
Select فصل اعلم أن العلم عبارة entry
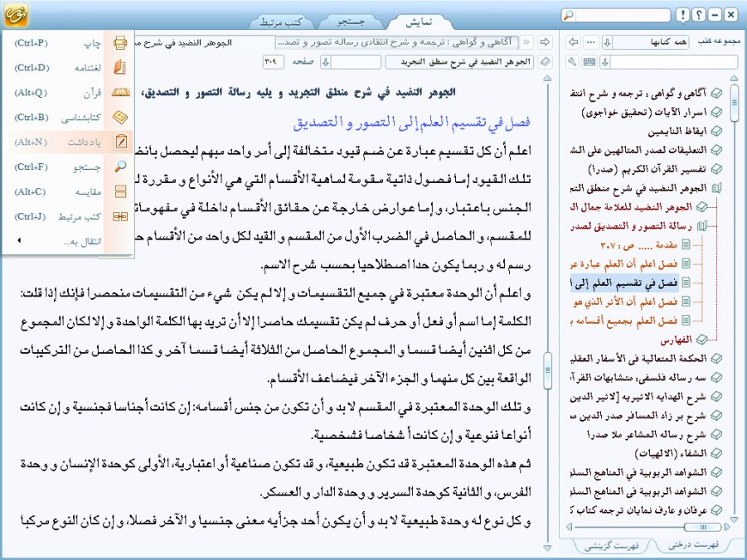(624, 264)
